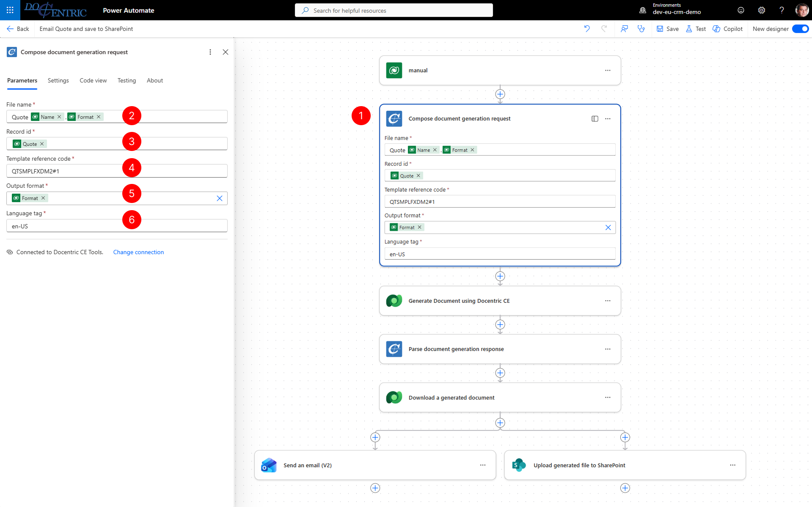The image size is (812, 507).
Task: Remove Format token in panel Output format
Action: pos(43,198)
